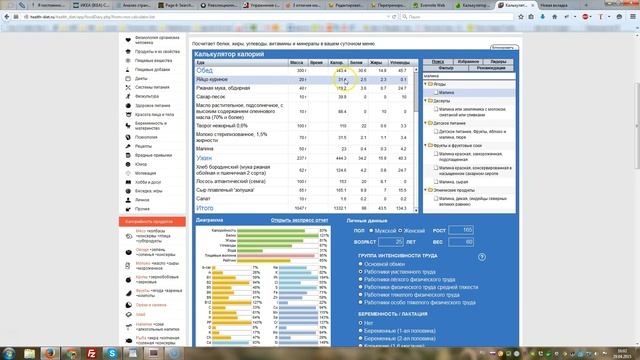Click the icon next to Психология
Viewport: 640px width, 360px height.
128,137
